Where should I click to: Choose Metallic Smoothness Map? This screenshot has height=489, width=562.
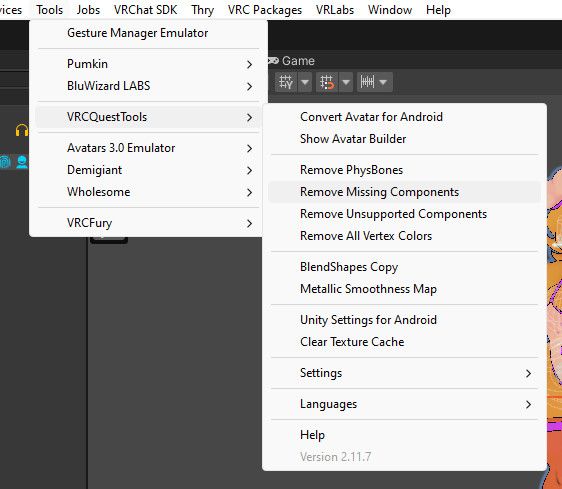[x=404, y=289]
